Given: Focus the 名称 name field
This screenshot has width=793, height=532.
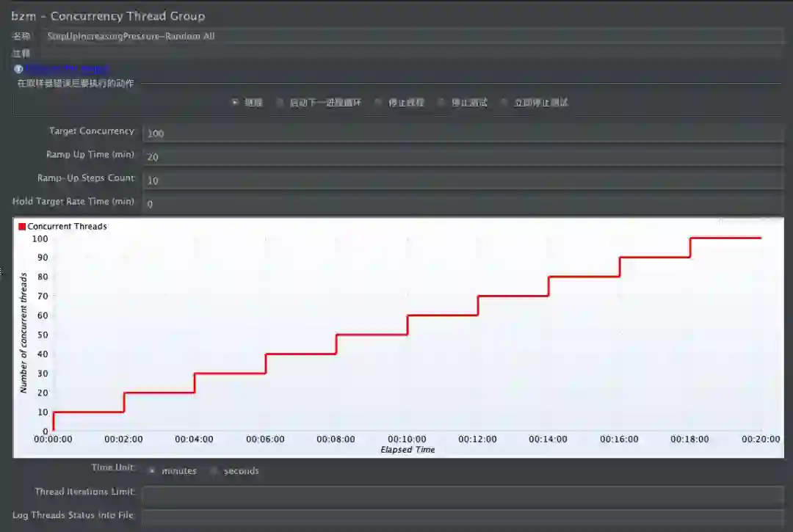Looking at the screenshot, I should coord(412,37).
